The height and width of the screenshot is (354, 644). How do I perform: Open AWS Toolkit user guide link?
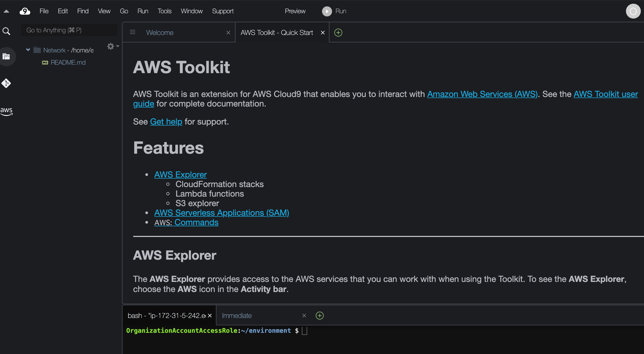[606, 94]
